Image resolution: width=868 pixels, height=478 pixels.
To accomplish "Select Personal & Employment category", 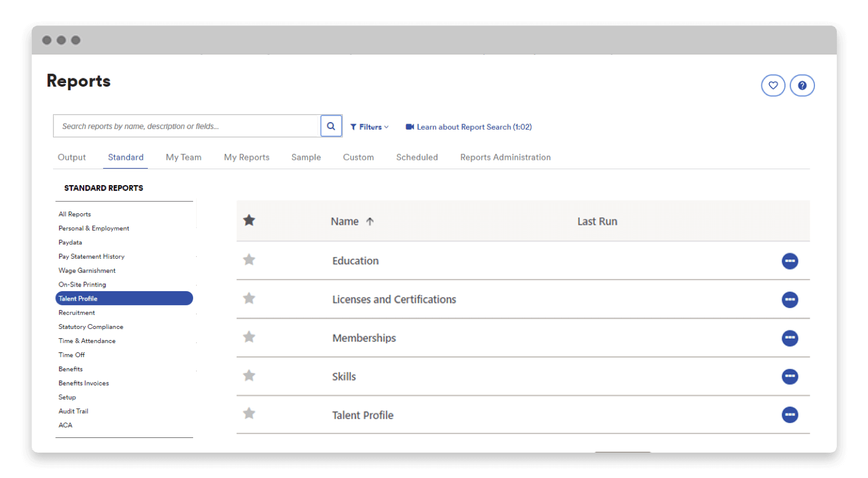I will [94, 228].
